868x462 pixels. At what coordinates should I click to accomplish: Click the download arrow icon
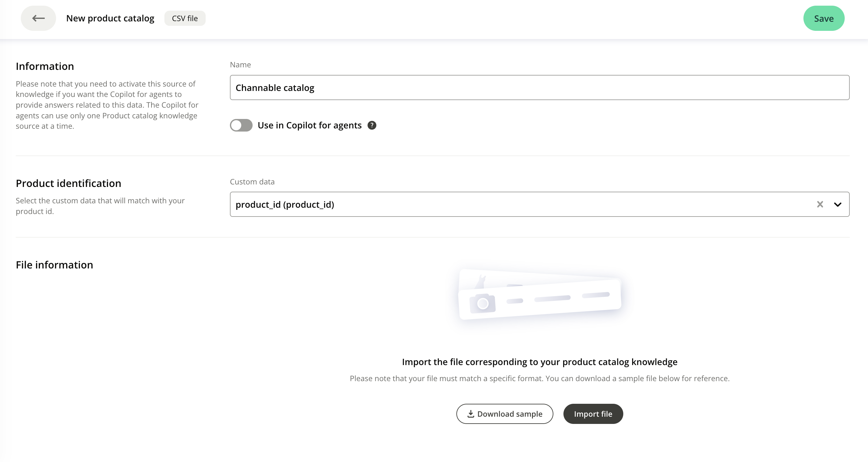[471, 414]
